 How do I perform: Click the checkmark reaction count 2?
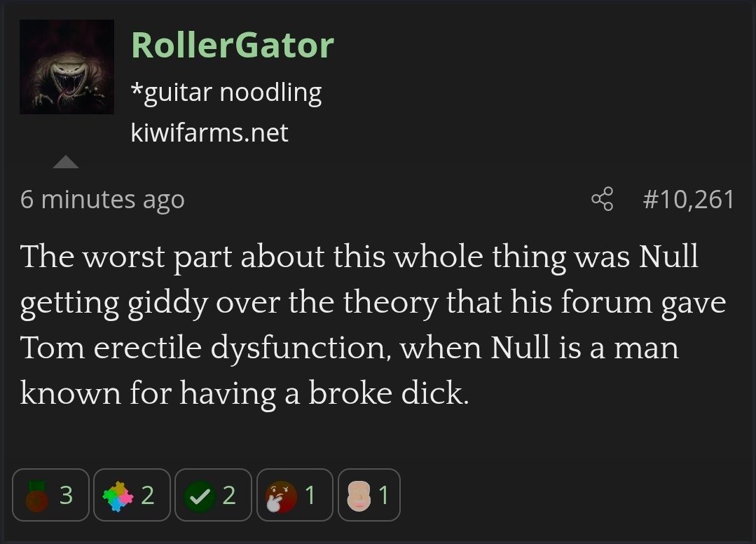[x=228, y=496]
